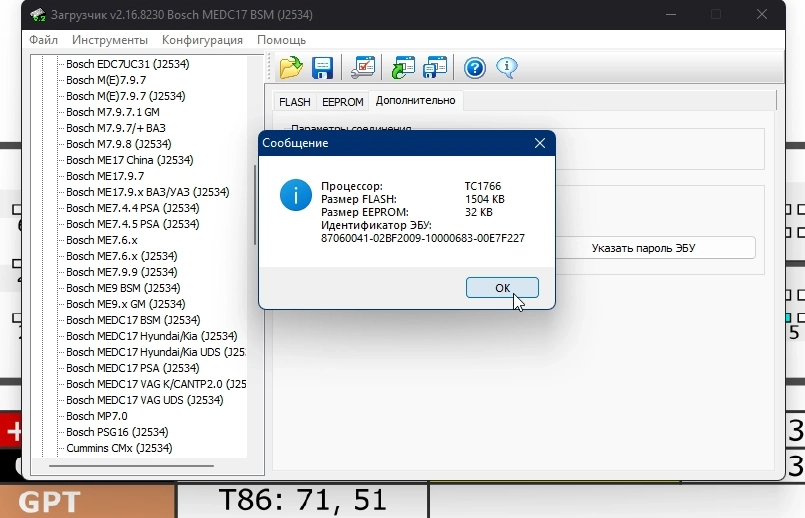
Task: Select Bosch PSG16 (J2534) entry
Action: 117,432
